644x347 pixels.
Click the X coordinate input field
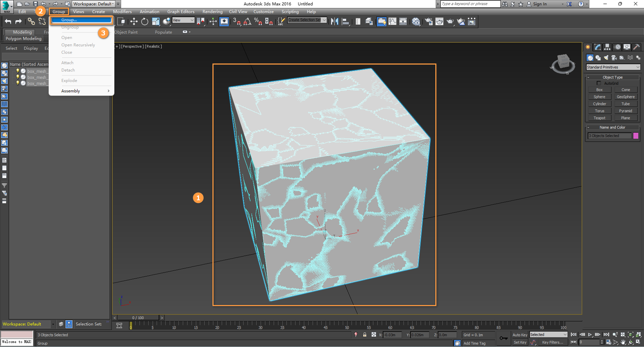click(392, 335)
